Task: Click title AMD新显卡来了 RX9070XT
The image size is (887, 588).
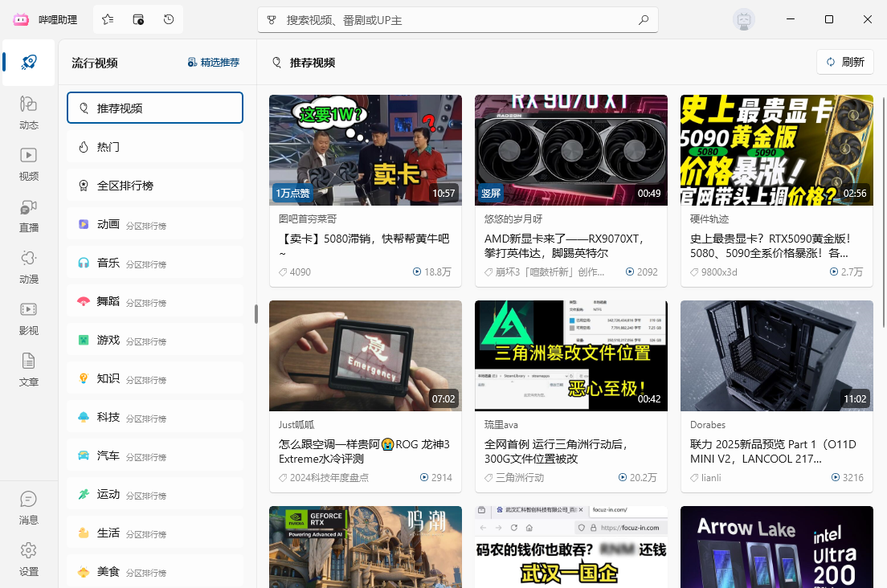Action: click(563, 246)
